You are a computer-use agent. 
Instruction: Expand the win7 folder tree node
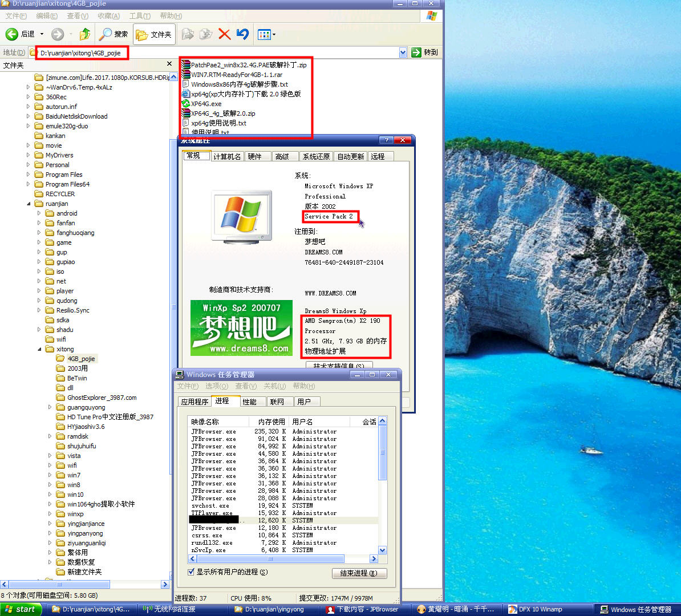pos(50,475)
